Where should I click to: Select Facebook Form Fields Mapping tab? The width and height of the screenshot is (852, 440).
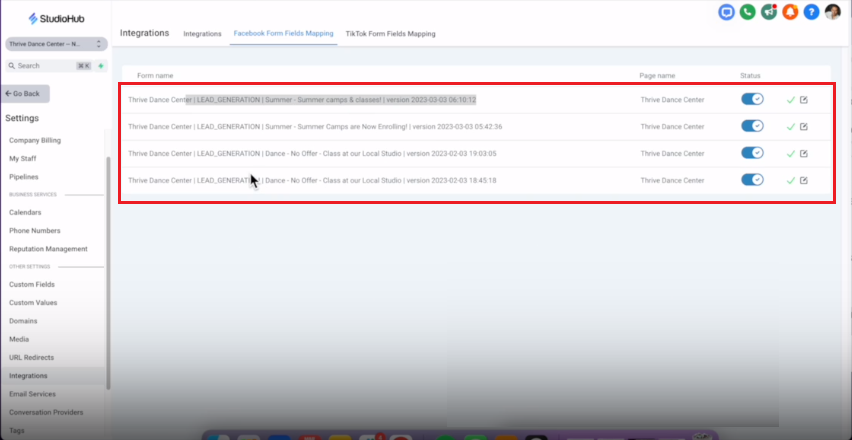pos(283,33)
